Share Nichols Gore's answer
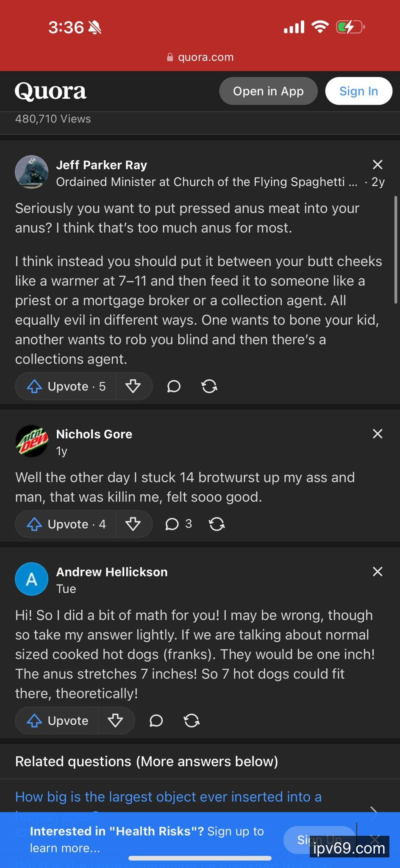 [217, 524]
